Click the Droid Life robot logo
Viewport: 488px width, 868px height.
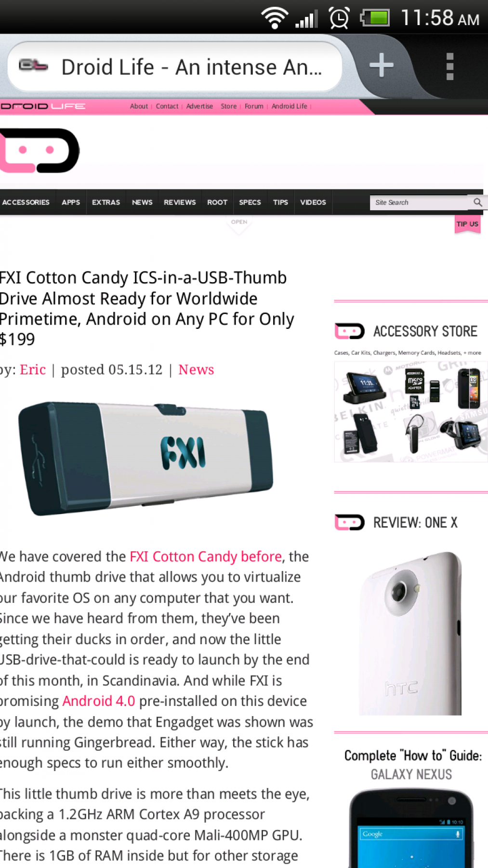point(40,150)
